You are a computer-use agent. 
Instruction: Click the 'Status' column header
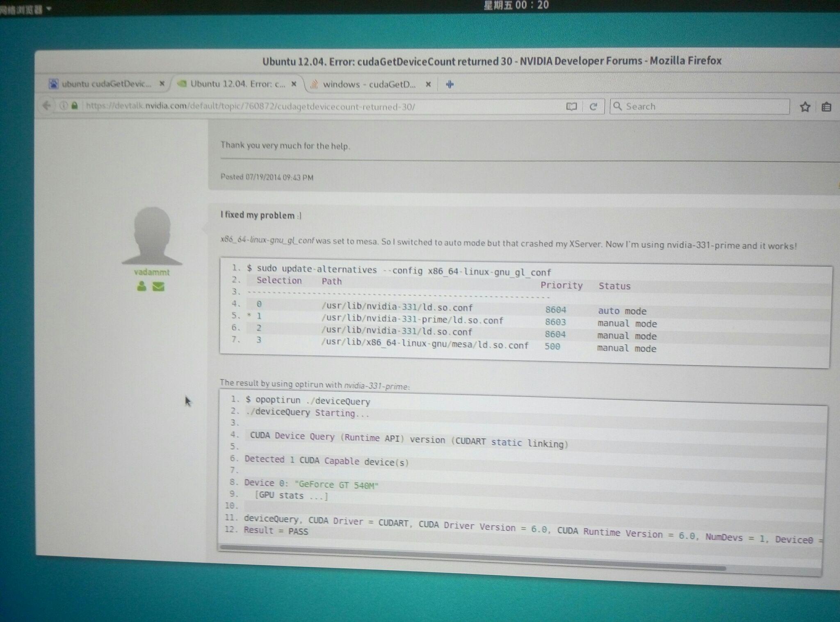coord(614,286)
